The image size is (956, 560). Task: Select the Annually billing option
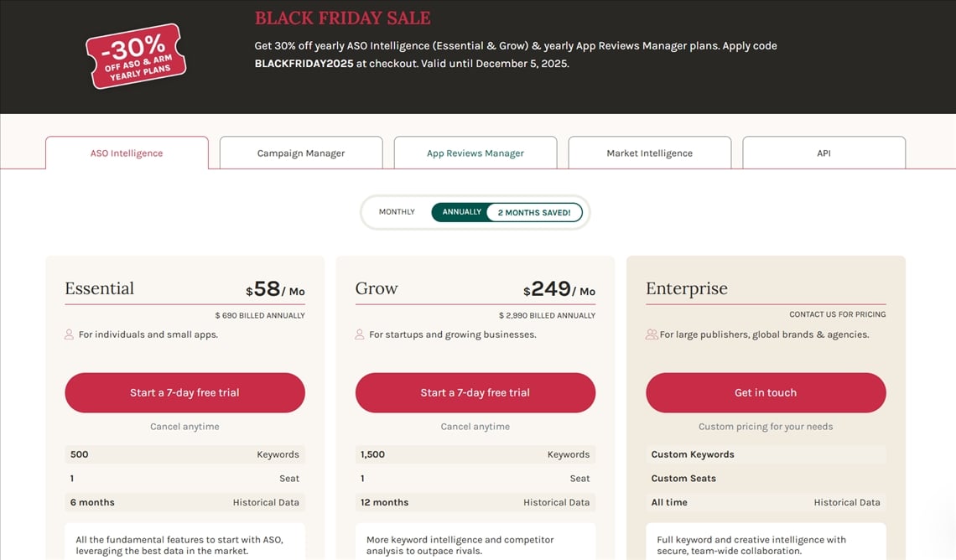coord(461,212)
